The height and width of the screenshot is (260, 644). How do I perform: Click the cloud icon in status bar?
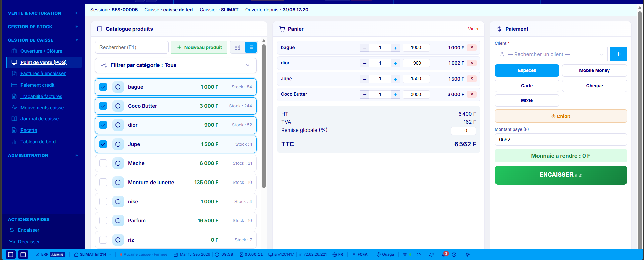(419, 255)
